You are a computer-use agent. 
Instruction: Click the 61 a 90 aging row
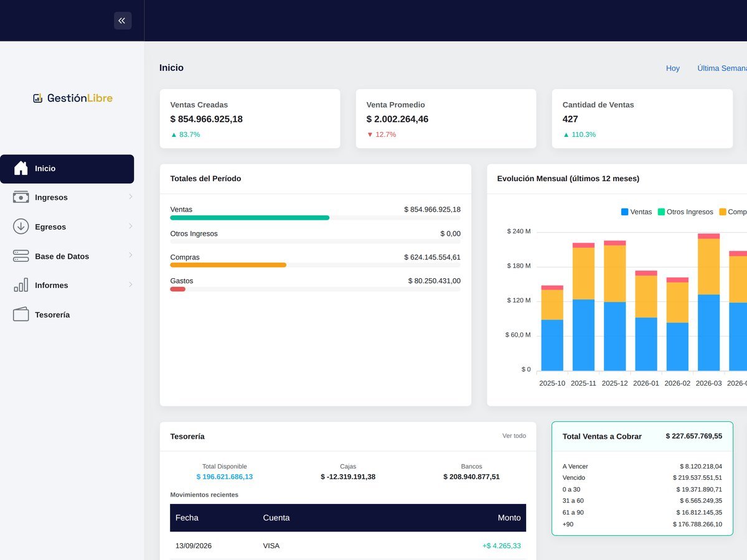(642, 512)
